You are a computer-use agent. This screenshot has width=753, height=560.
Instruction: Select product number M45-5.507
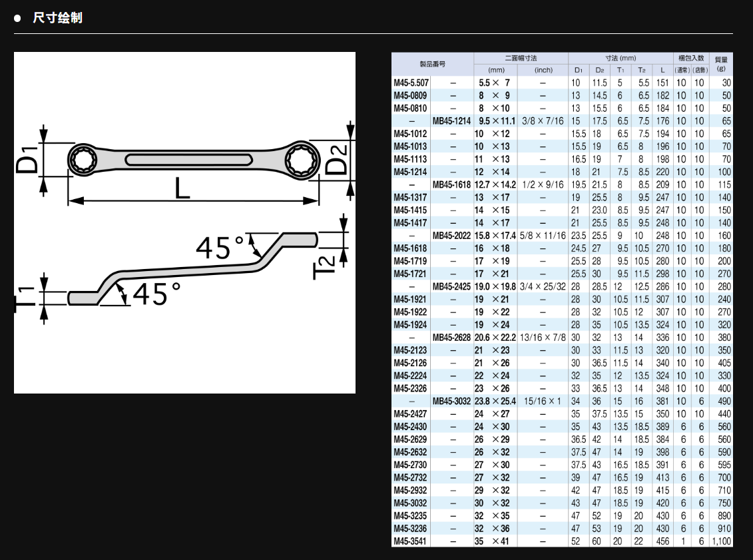(x=411, y=83)
